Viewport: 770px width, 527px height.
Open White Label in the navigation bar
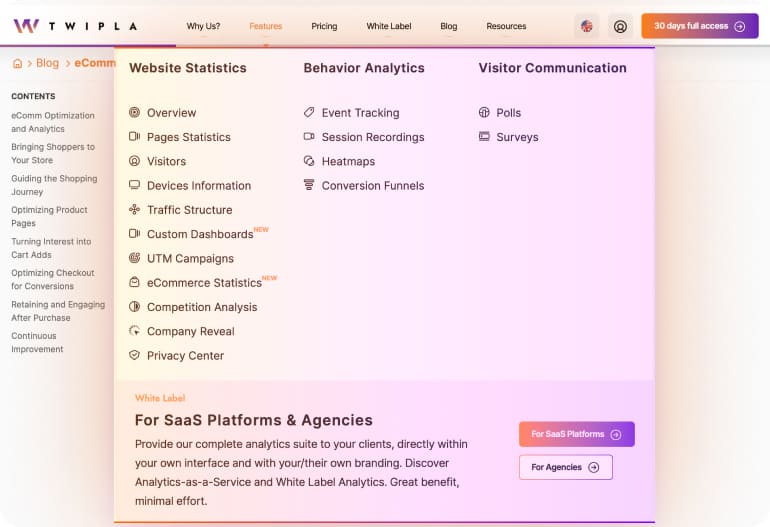(x=389, y=26)
